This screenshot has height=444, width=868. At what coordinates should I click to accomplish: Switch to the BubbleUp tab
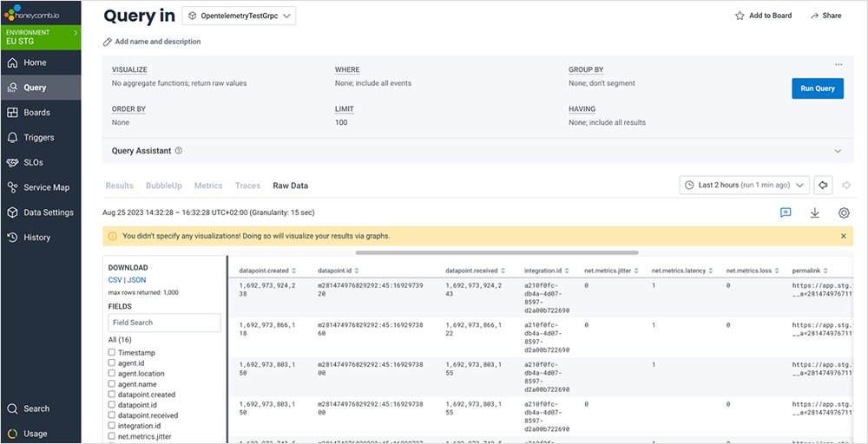tap(163, 186)
